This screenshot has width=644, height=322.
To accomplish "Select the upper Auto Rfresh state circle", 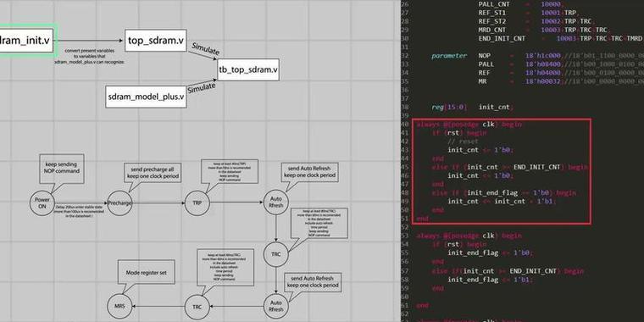I will 276,203.
